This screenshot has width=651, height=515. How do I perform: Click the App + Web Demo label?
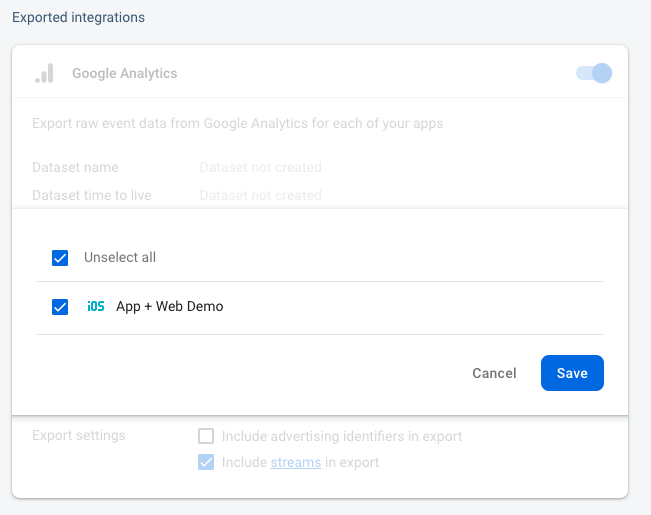click(x=169, y=307)
